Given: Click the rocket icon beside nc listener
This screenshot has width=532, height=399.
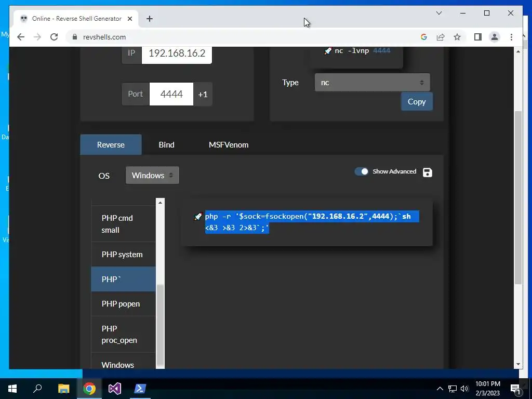Looking at the screenshot, I should [x=328, y=51].
